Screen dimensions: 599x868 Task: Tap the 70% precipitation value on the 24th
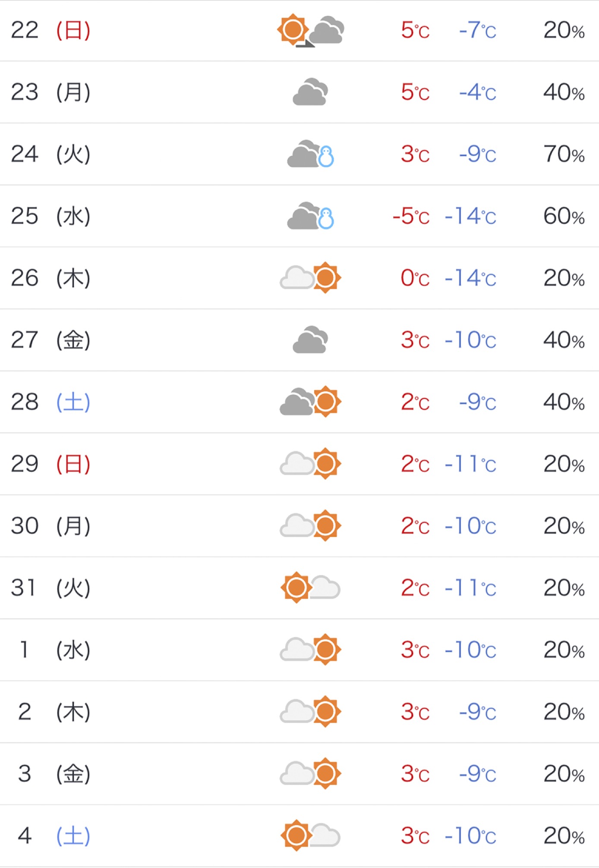[564, 154]
